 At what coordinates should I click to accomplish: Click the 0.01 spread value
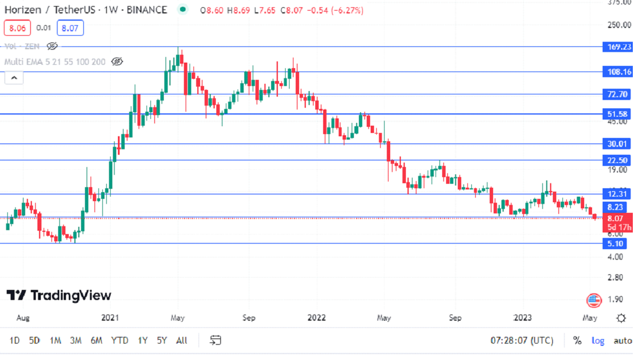pyautogui.click(x=44, y=28)
